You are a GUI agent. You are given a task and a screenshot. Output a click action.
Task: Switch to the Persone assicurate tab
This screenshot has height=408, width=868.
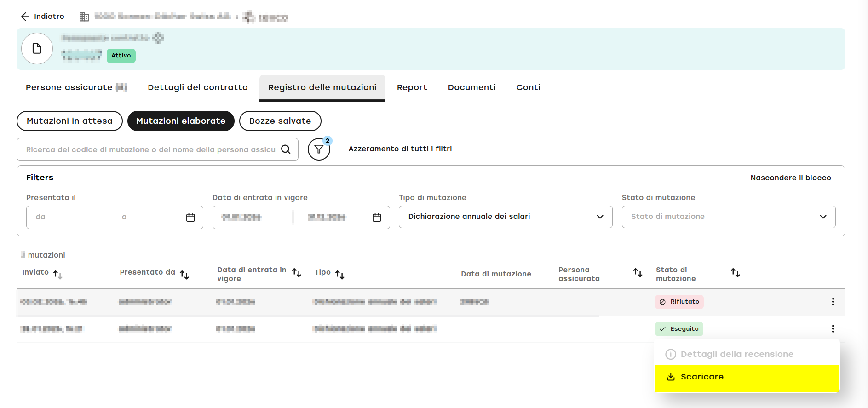(76, 87)
